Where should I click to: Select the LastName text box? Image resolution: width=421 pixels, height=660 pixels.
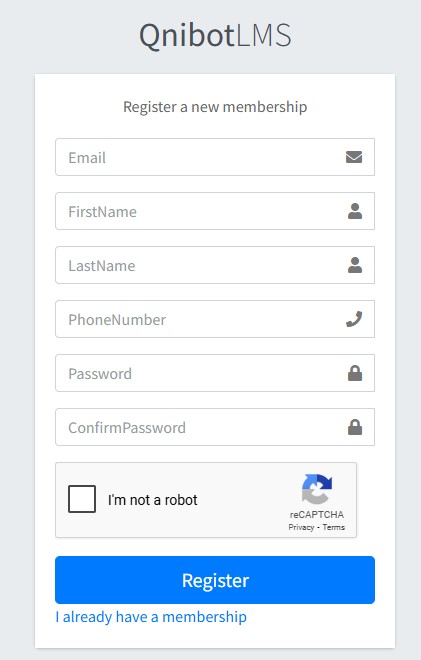point(215,265)
